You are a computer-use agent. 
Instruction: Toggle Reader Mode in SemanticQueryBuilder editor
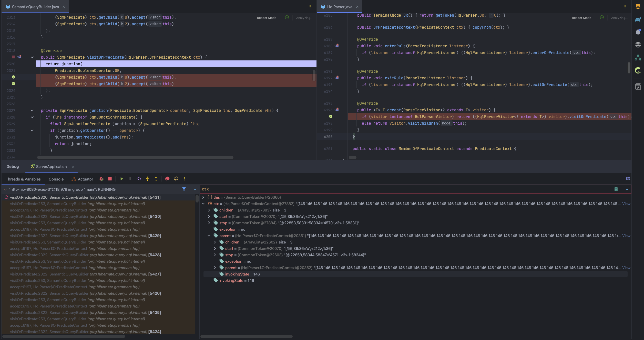pyautogui.click(x=267, y=18)
